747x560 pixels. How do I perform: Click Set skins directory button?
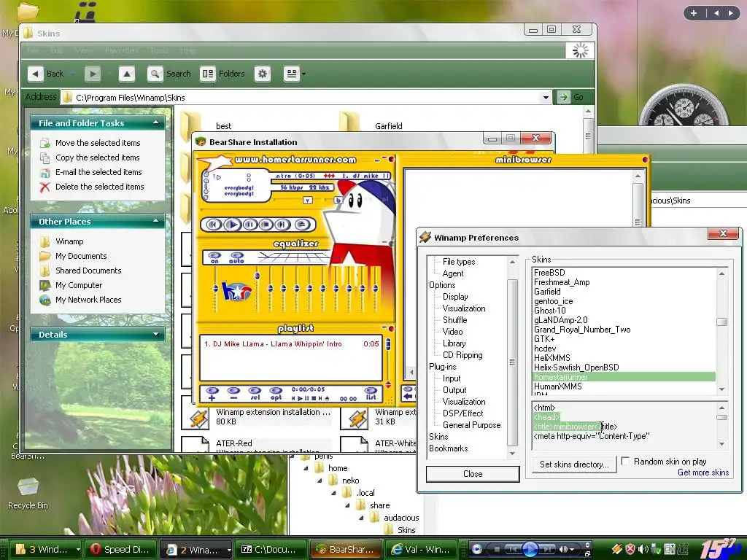(574, 464)
